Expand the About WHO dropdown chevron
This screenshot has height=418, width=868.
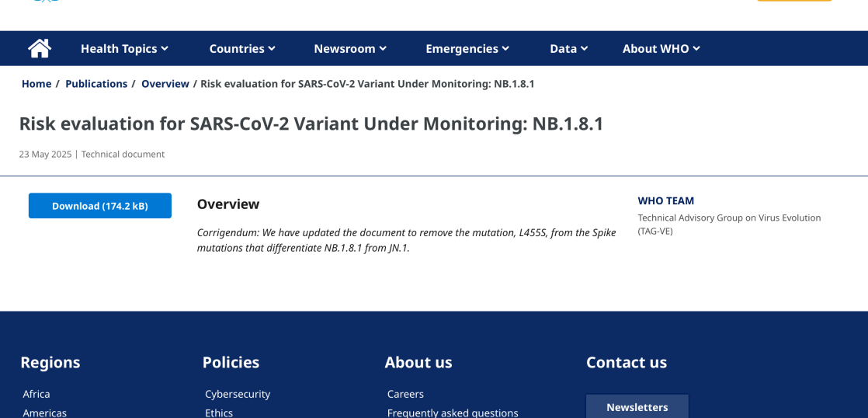pos(696,48)
